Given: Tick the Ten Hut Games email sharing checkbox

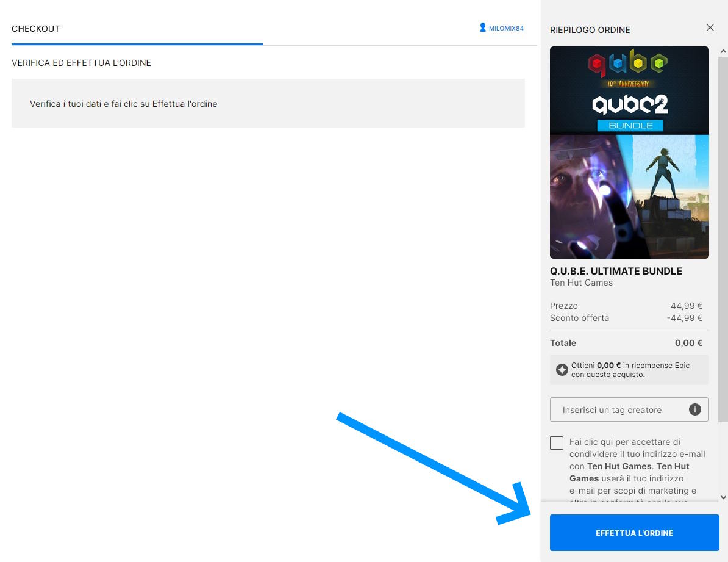Looking at the screenshot, I should pos(557,443).
